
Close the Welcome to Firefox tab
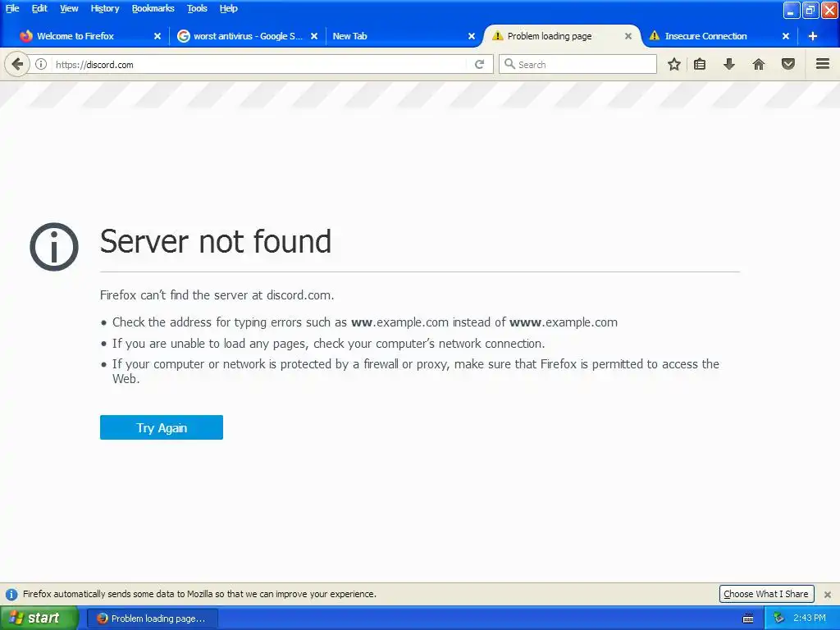(x=157, y=36)
